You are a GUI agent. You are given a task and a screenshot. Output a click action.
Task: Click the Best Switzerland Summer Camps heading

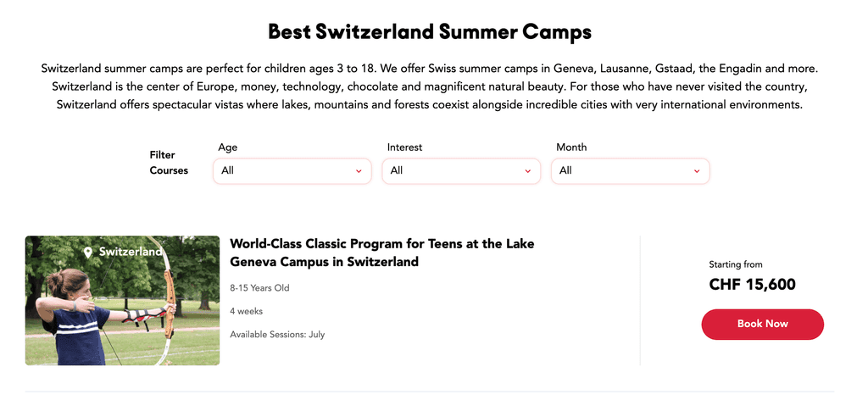(x=430, y=32)
